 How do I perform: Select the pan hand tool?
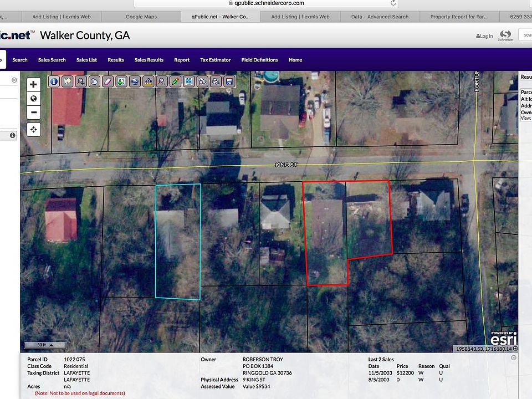pyautogui.click(x=94, y=81)
